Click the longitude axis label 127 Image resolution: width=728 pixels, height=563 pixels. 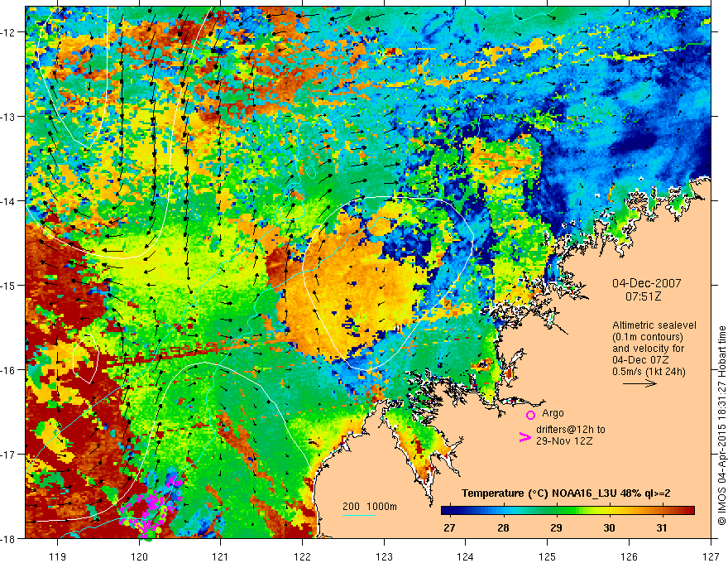coord(711,556)
